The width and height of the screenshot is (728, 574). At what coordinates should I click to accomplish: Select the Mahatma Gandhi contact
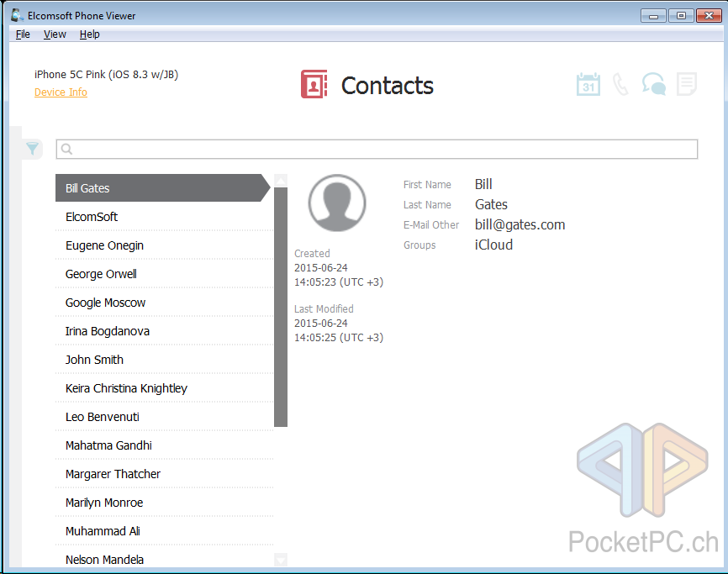click(x=165, y=445)
